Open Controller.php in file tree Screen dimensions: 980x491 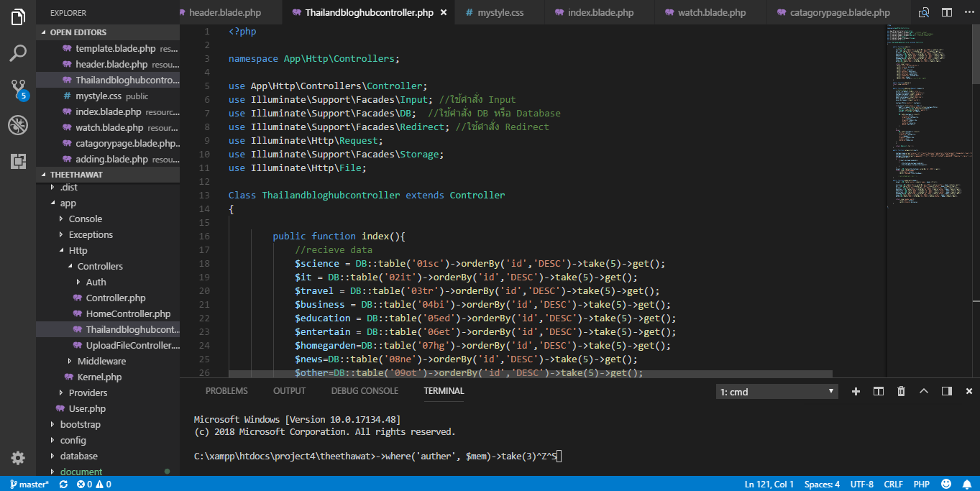108,298
